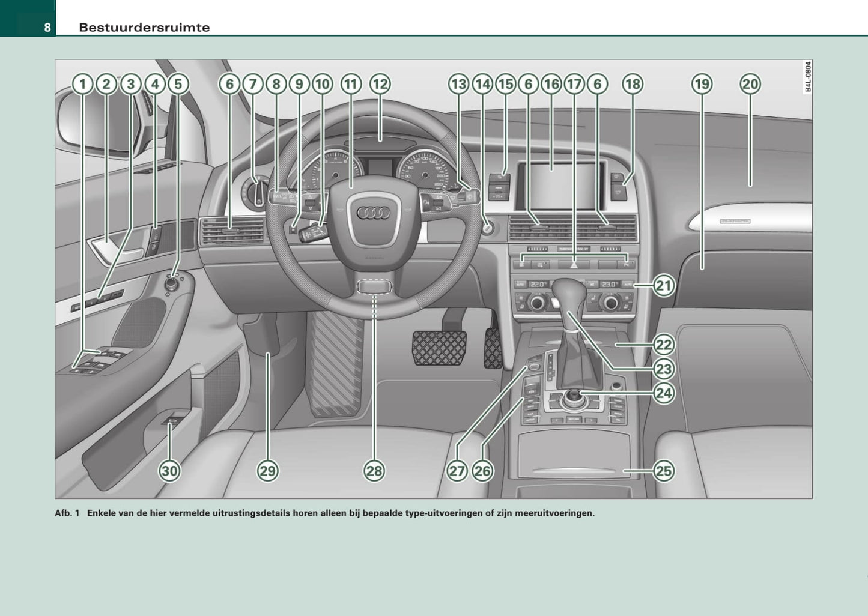Screen dimensions: 868x616
Task: Click the right climate control temperature dial
Action: pyautogui.click(x=611, y=302)
